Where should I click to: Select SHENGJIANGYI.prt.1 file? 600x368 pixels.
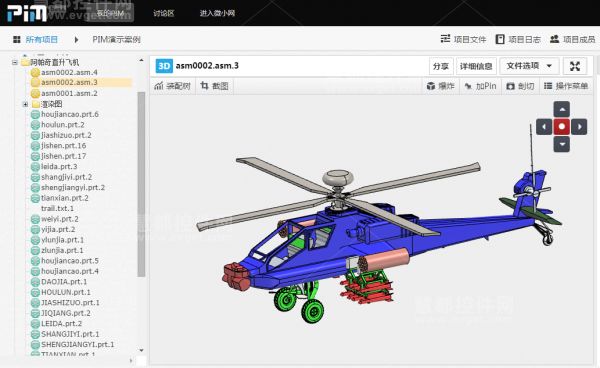click(78, 344)
